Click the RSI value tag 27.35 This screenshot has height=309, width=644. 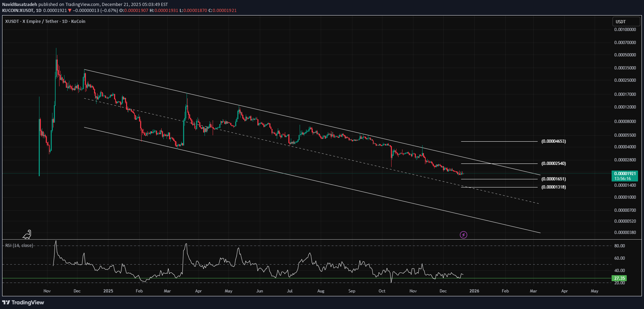click(x=619, y=278)
